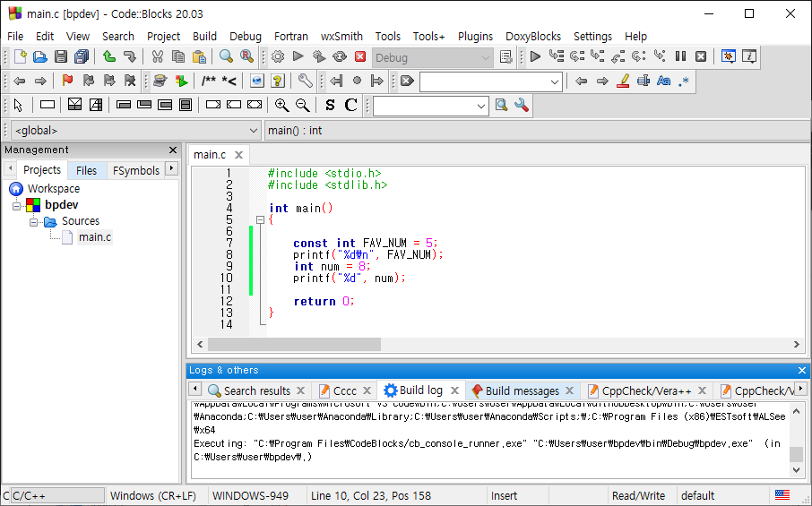Screen dimensions: 812x506
Task: Close the main.c editor tab
Action: click(238, 155)
